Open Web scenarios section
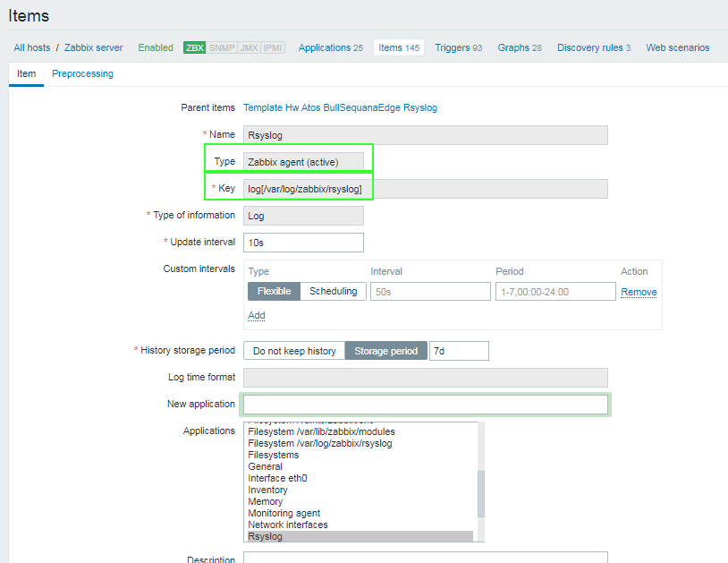The height and width of the screenshot is (563, 728). click(x=677, y=47)
